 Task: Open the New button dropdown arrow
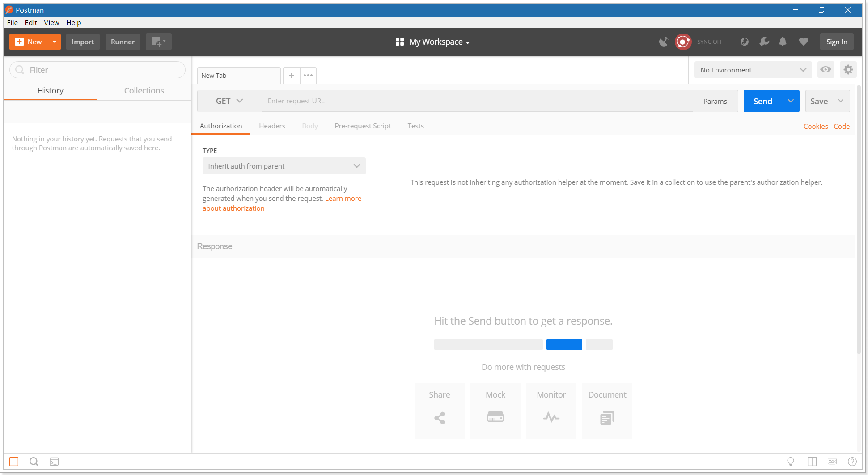(55, 42)
